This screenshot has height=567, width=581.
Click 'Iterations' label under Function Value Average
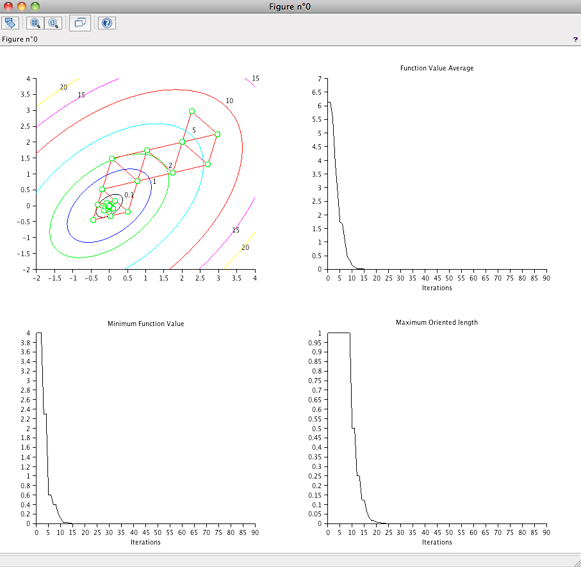437,288
